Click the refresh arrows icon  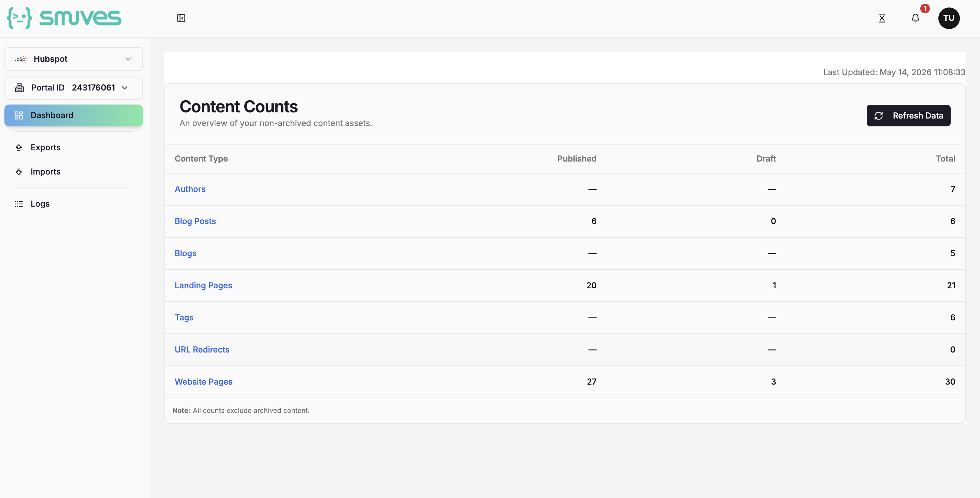(878, 116)
